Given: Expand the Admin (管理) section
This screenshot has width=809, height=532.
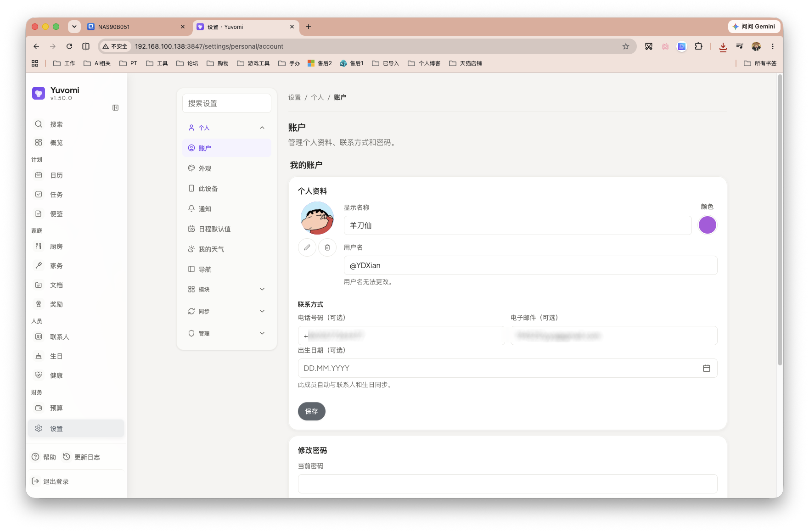Looking at the screenshot, I should [x=227, y=333].
